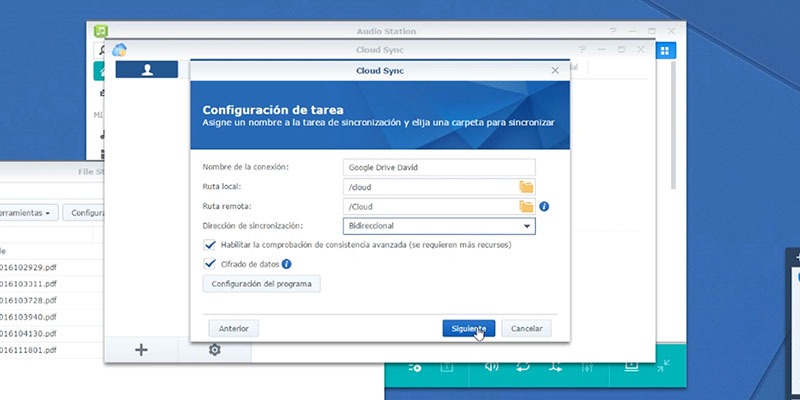Screen dimensions: 800x400
Task: Click the Audio Station app icon
Action: (101, 31)
